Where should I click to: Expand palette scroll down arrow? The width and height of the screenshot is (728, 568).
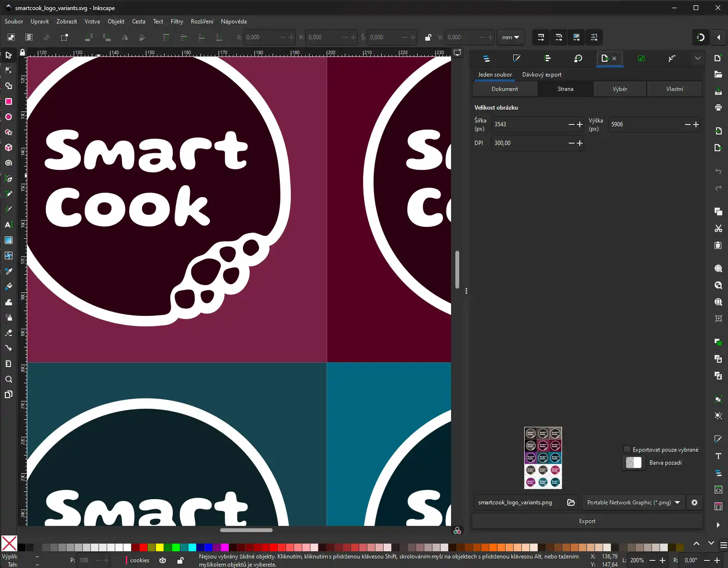coord(711,543)
